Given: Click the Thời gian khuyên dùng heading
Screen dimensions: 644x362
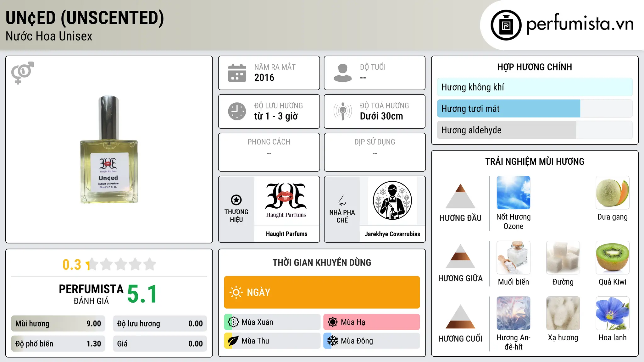Looking at the screenshot, I should [322, 262].
